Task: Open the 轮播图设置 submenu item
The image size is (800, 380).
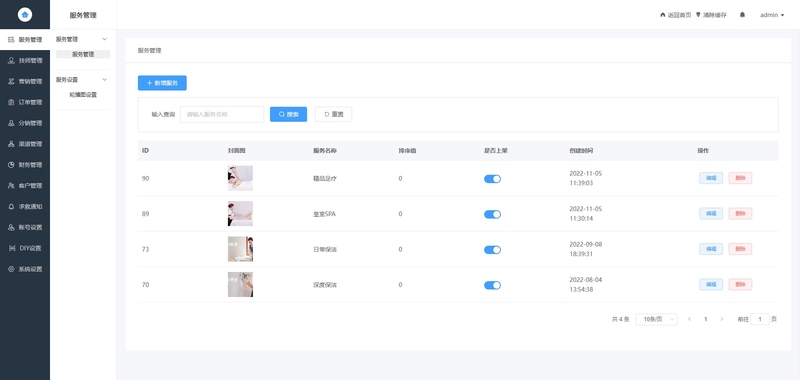Action: (x=83, y=95)
